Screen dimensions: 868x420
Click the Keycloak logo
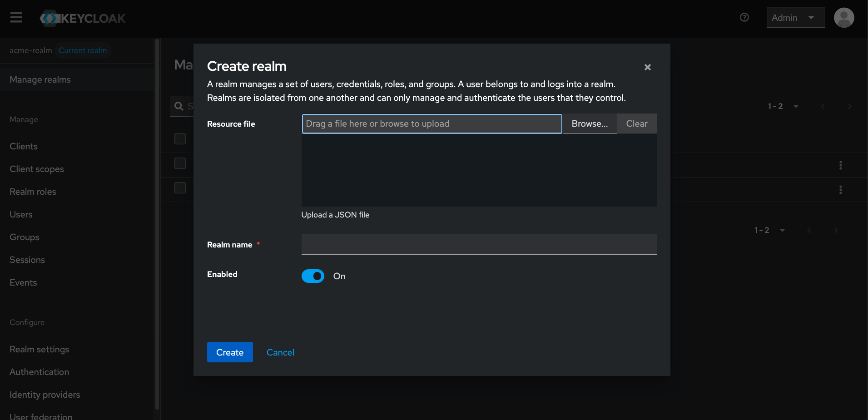83,19
